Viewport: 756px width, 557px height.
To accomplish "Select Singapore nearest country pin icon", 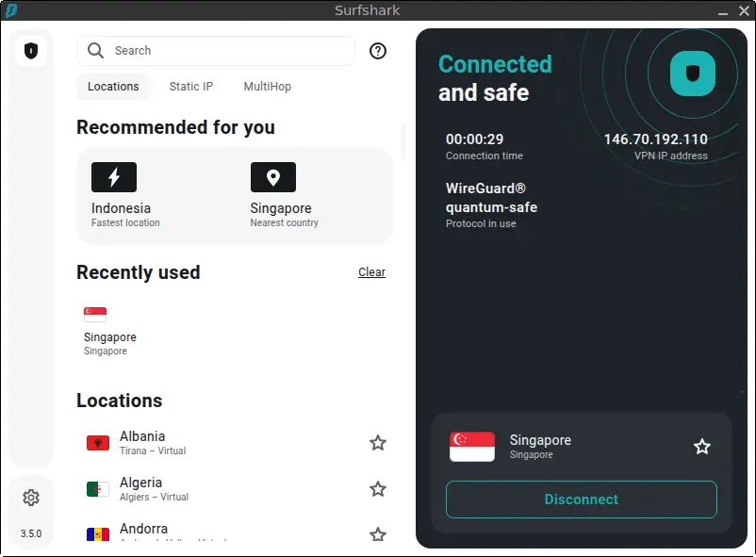I will point(272,177).
